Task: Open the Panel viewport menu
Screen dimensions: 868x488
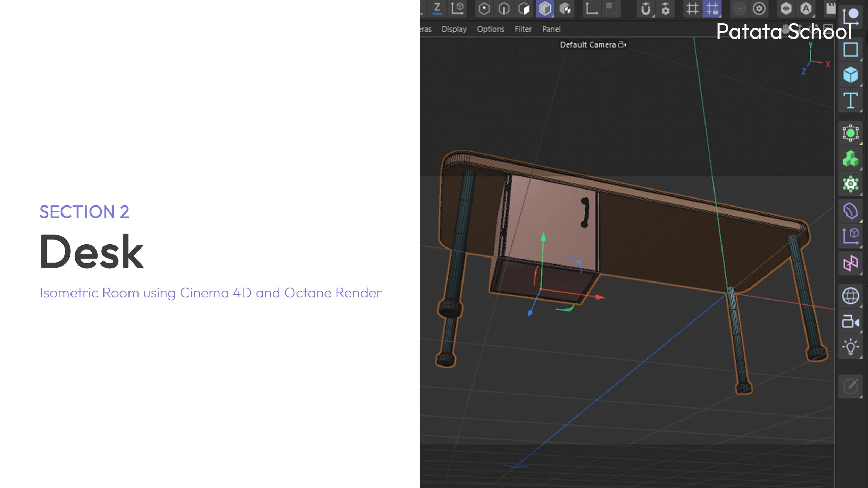Action: [551, 29]
